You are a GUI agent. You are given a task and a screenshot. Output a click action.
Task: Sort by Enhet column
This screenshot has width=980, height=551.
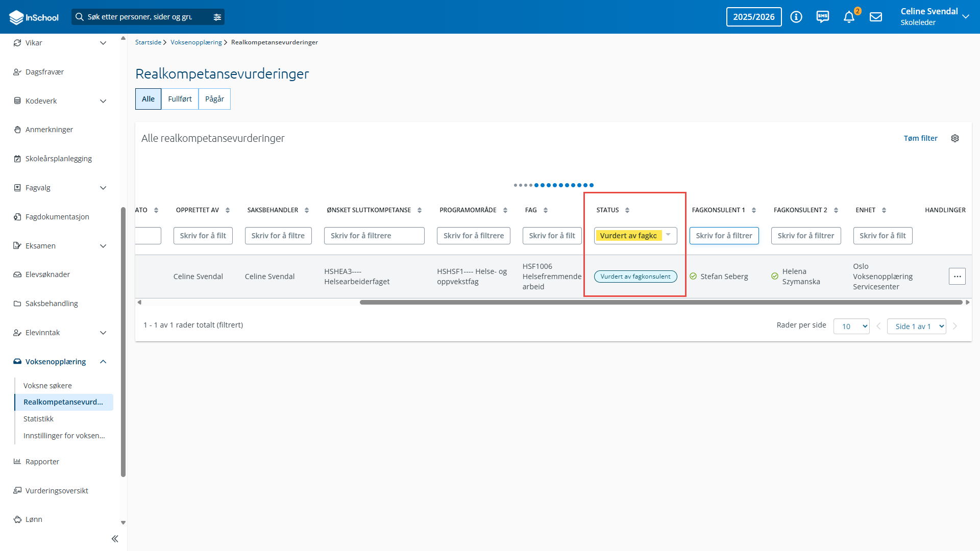[x=884, y=210]
